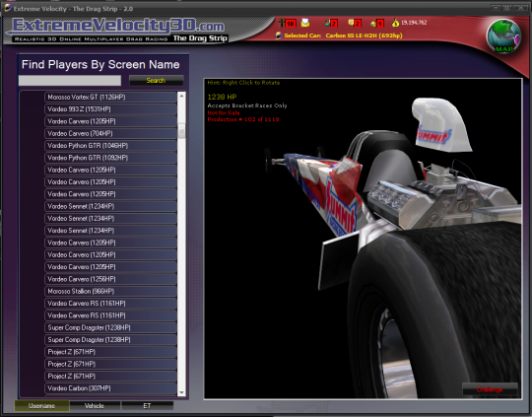Viewport: 532px width, 417px height.
Task: Select Vordeo Carvero (704HP) row
Action: click(x=110, y=133)
